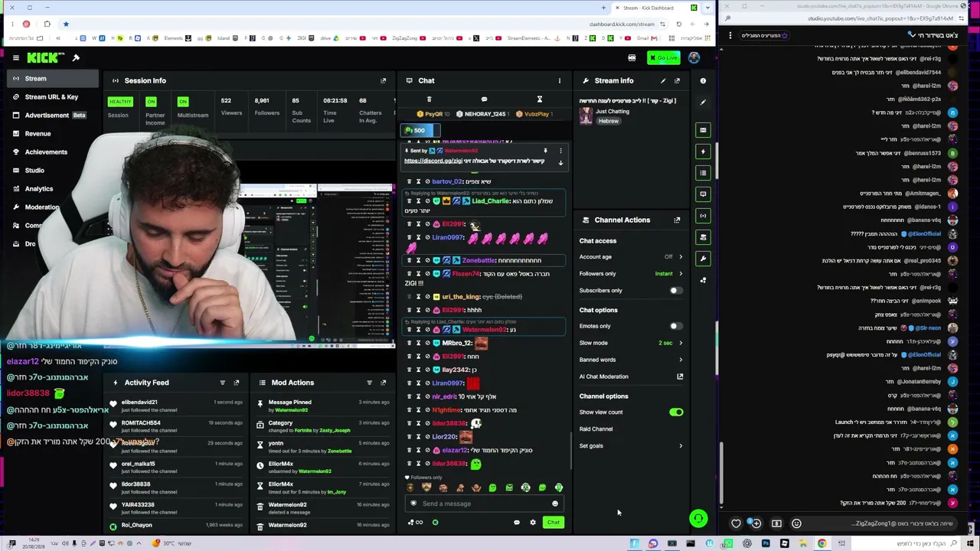Click the list icon in right toolbar

tap(703, 173)
